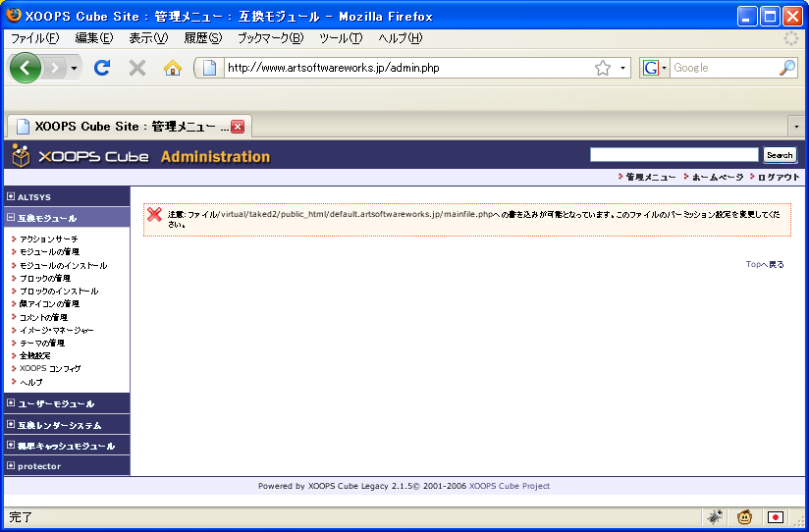Screen dimensions: 809x532
Task: Open the ブックマーク menu
Action: 270,38
